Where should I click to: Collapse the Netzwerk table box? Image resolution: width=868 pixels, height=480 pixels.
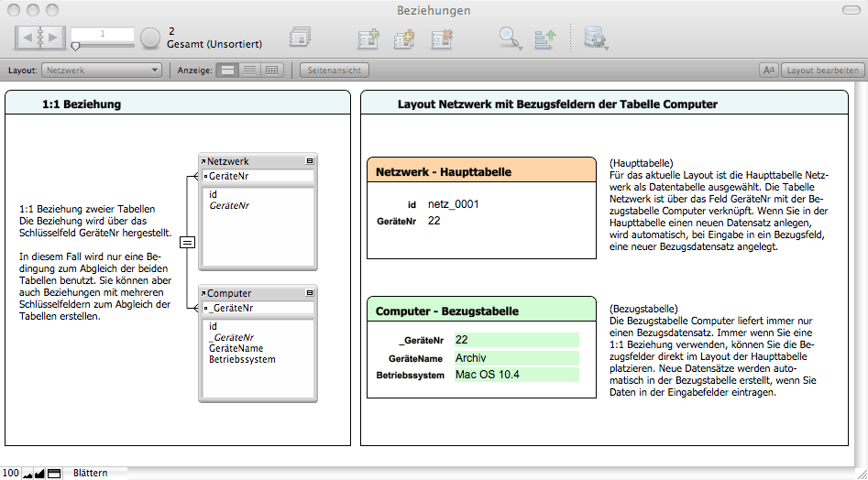tap(310, 161)
